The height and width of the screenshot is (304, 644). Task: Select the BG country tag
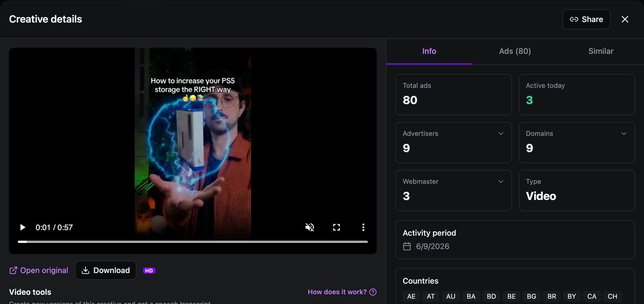tap(532, 296)
